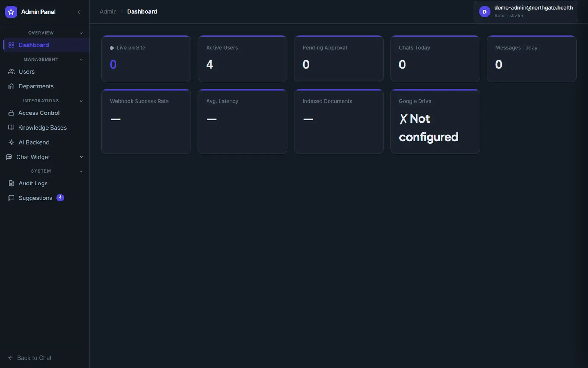Go to Knowledge Bases label
Viewport: 588px width, 368px height.
tap(42, 127)
